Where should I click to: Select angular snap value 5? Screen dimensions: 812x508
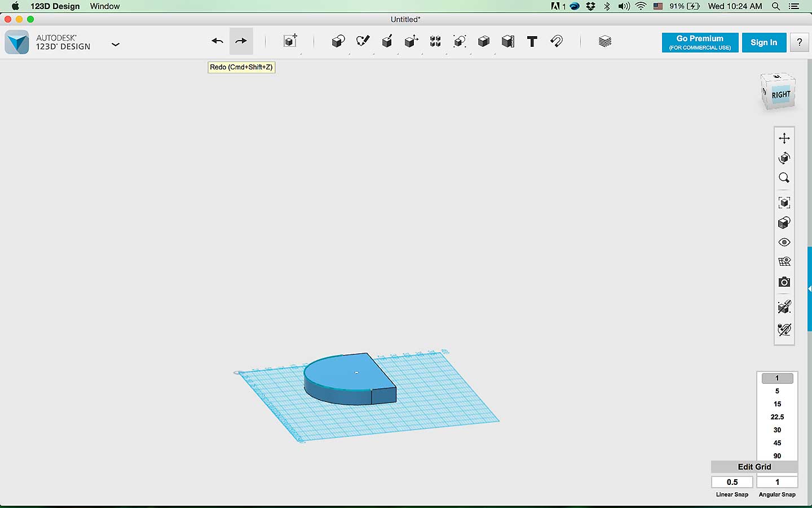tap(777, 391)
